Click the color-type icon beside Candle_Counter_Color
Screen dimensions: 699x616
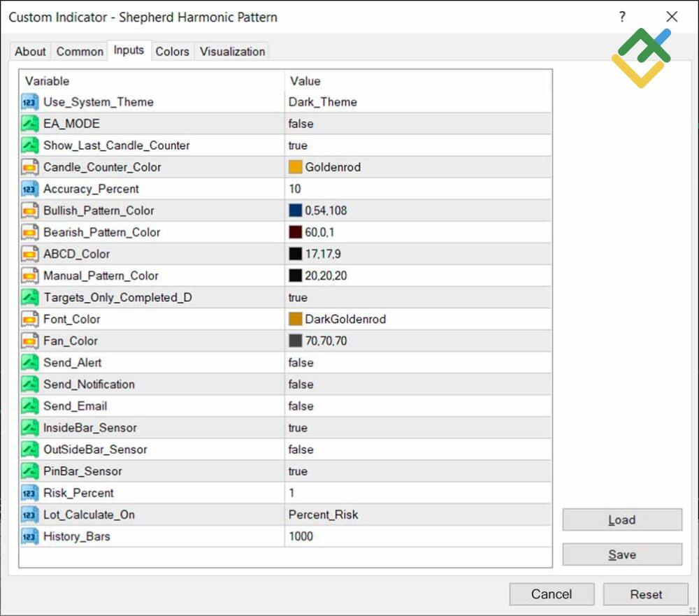30,167
